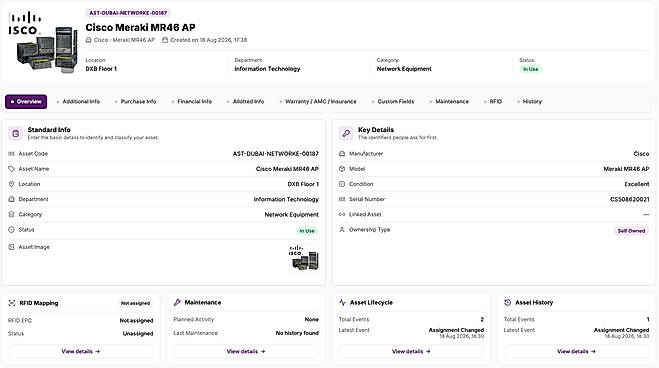Screen dimensions: 659x368
Task: Click the Asset Image row icon
Action: (x=11, y=247)
